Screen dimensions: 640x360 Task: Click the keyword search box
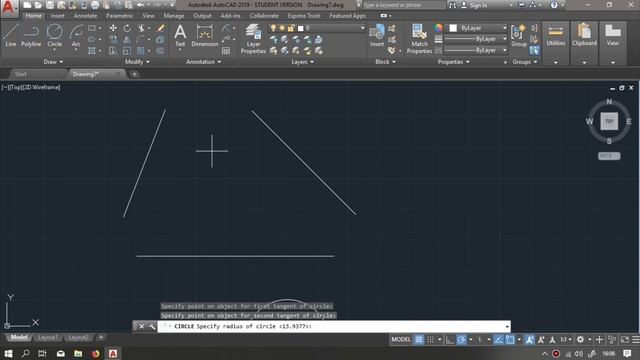tap(403, 5)
